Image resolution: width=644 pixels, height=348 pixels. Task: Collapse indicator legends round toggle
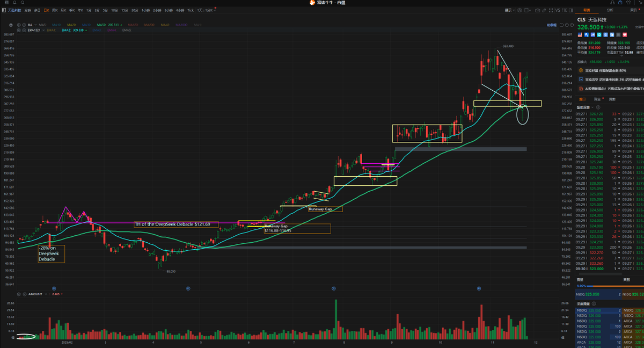[x=11, y=25]
